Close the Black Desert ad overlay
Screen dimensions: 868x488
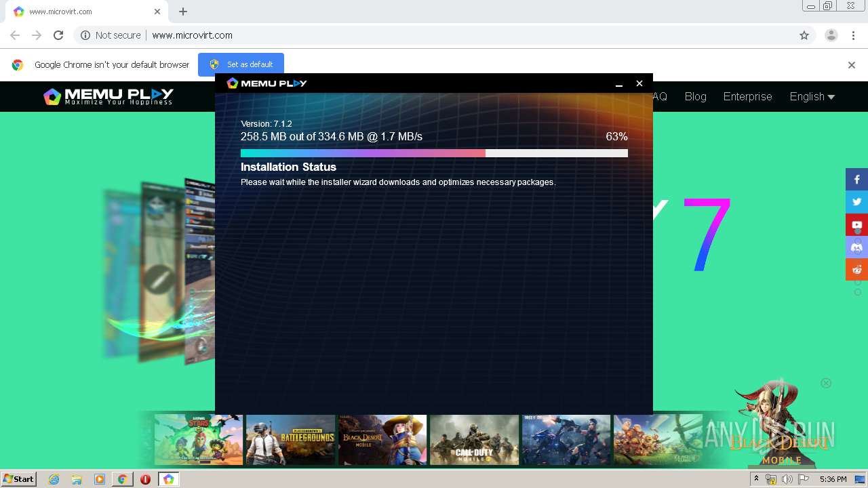pos(826,383)
